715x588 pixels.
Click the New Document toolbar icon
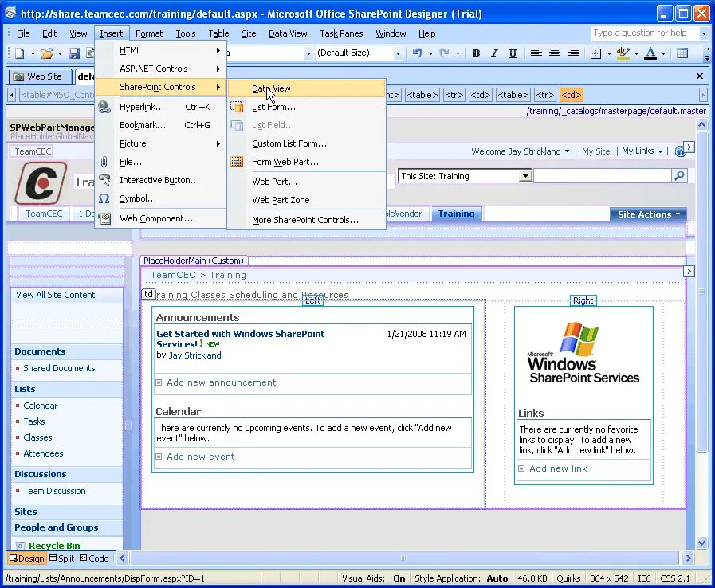pos(19,53)
